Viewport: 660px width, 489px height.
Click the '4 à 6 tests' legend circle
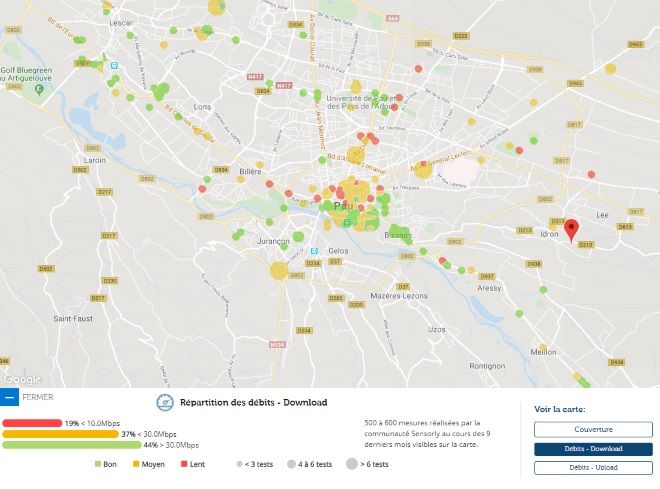tap(291, 464)
